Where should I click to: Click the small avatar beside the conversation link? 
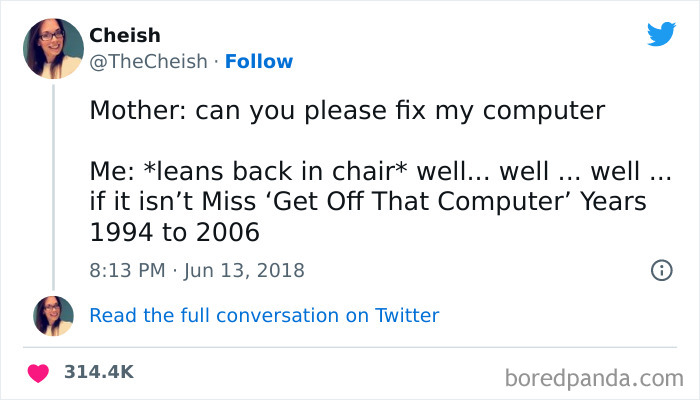pyautogui.click(x=53, y=316)
